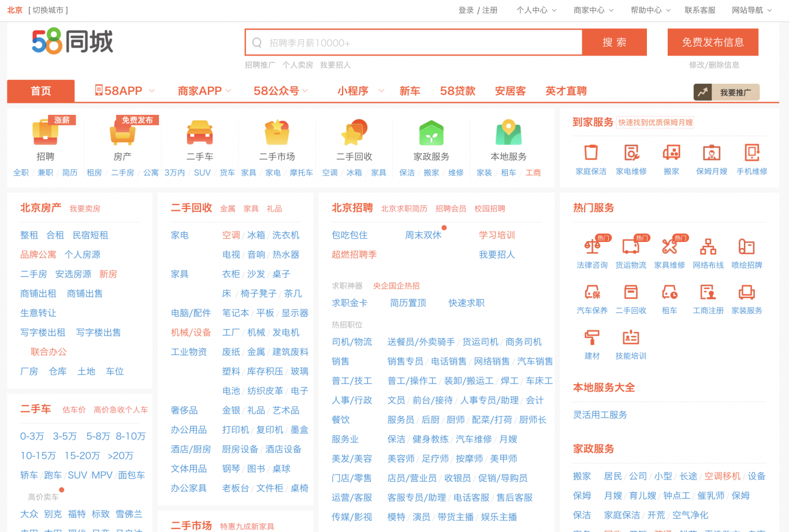Click the 58同城 logo
789x532 pixels.
pos(73,42)
